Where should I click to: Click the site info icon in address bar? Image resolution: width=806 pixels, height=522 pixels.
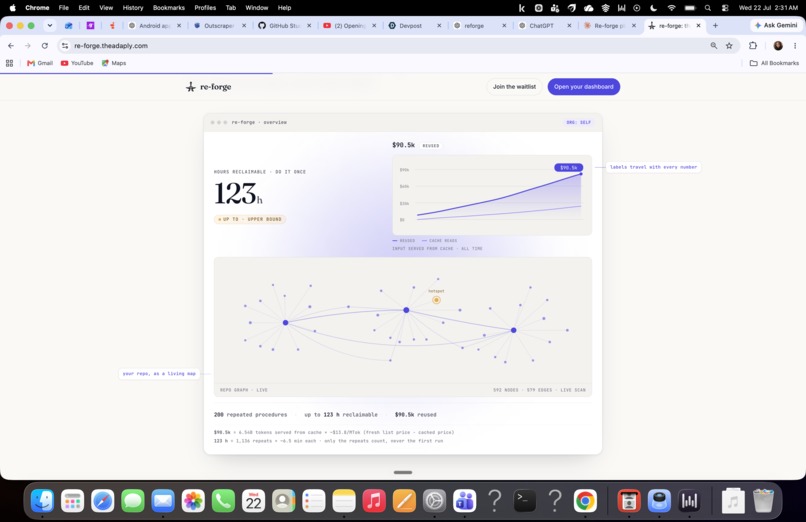click(65, 46)
